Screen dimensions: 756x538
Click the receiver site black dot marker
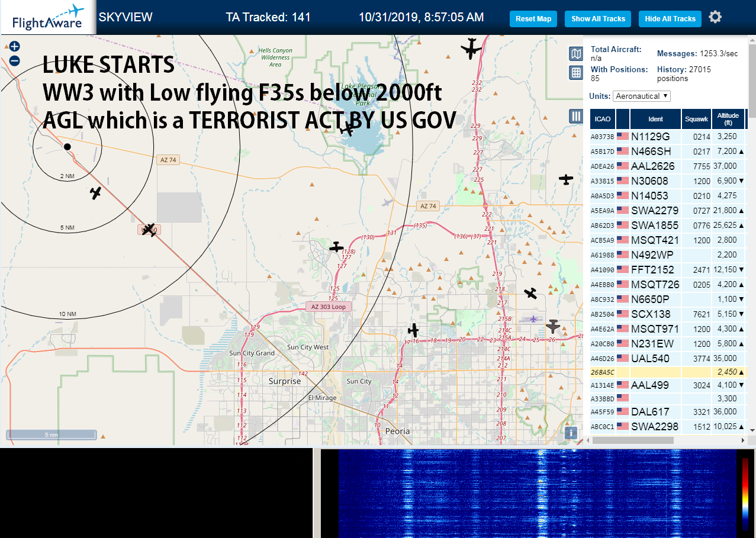click(x=67, y=146)
